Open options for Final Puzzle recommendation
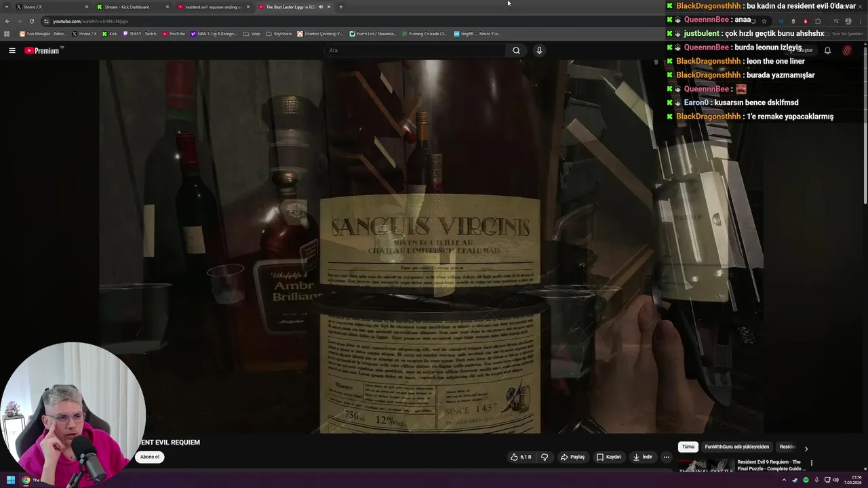868x488 pixels. (x=811, y=463)
